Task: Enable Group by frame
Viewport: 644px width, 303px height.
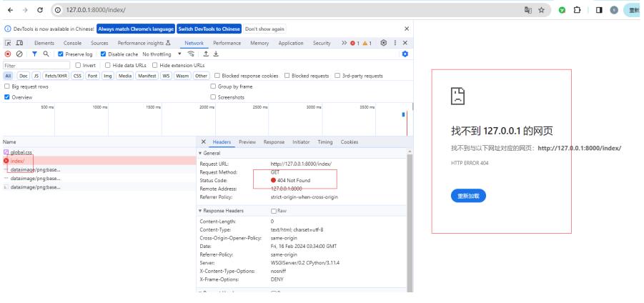Action: click(213, 86)
